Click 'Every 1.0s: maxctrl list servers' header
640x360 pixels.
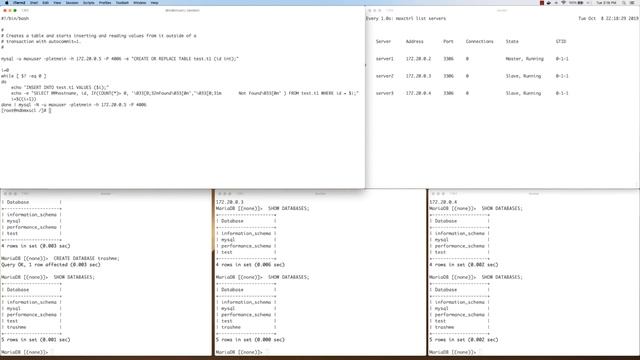pos(406,18)
